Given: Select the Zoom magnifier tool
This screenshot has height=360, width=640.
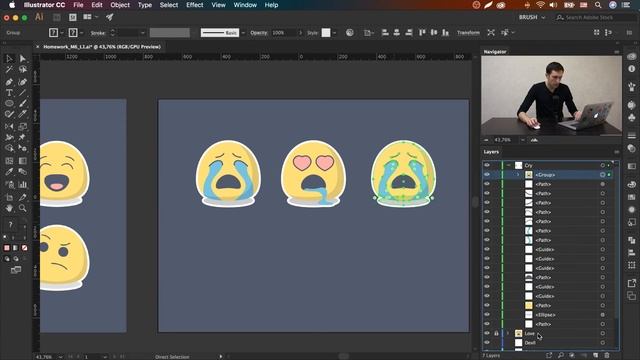Looking at the screenshot, I should click(x=22, y=209).
